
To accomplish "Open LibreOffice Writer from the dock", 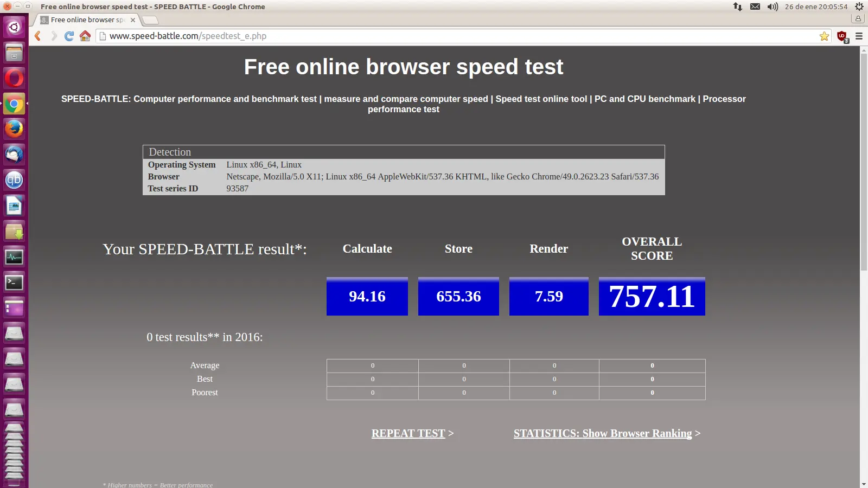I will tap(14, 206).
